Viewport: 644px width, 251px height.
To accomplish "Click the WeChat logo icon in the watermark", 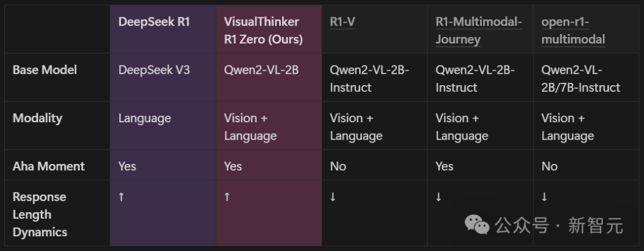I will click(477, 225).
